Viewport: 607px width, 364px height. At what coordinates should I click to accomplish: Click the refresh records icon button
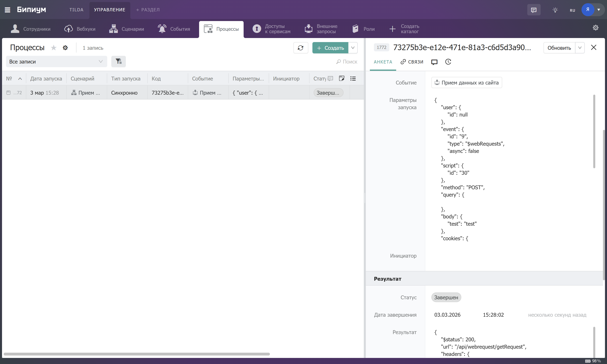tap(300, 48)
